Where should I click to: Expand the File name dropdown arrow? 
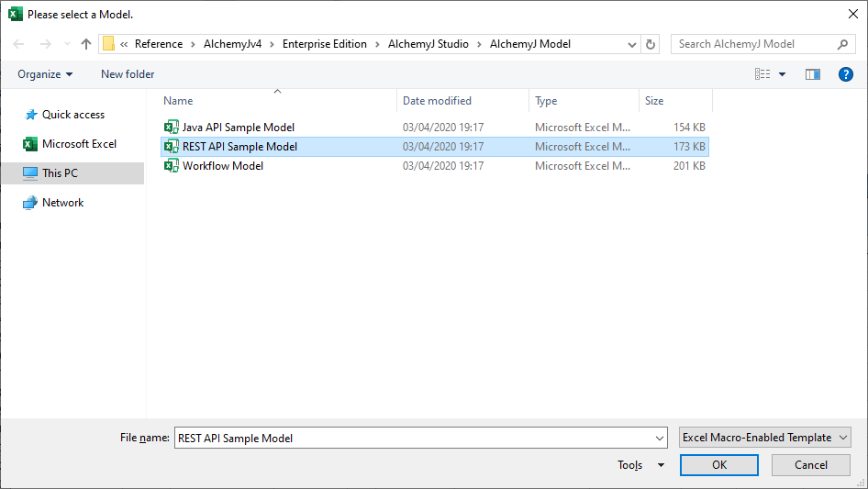(660, 438)
